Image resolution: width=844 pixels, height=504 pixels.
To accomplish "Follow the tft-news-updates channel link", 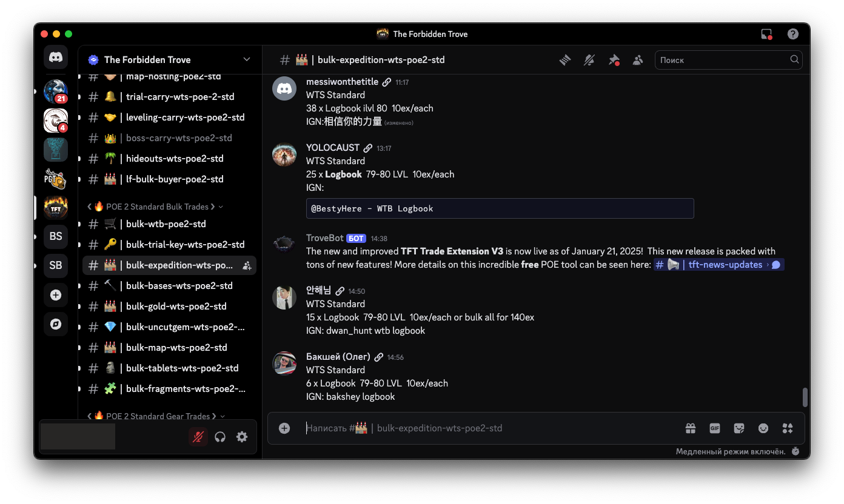I will (x=718, y=265).
